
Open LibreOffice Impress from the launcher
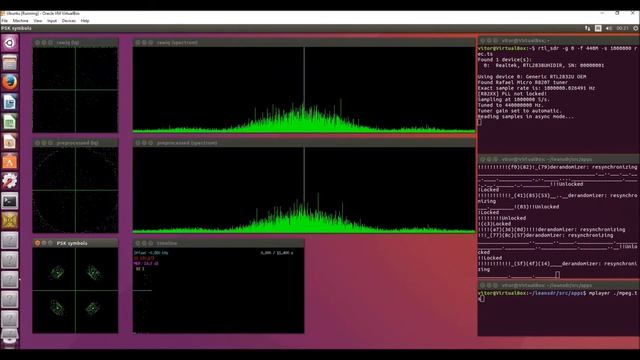point(9,141)
